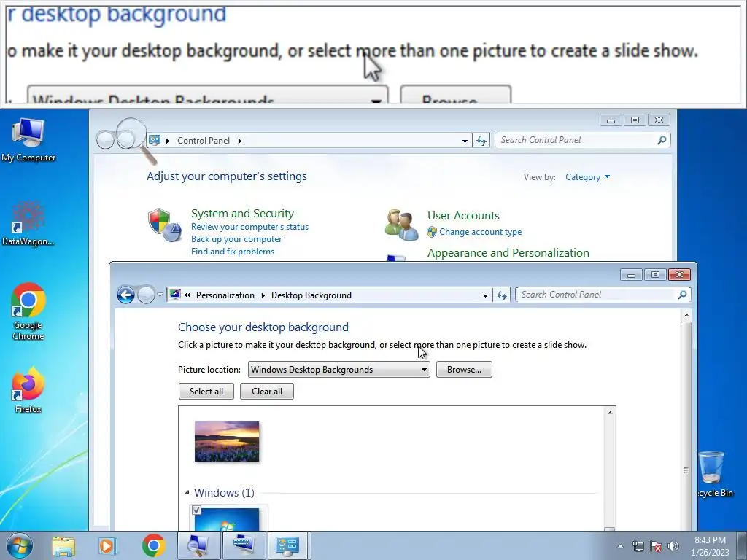Screen dimensions: 747x560
Task: Select the sunset lake wallpaper thumbnail
Action: coord(227,441)
